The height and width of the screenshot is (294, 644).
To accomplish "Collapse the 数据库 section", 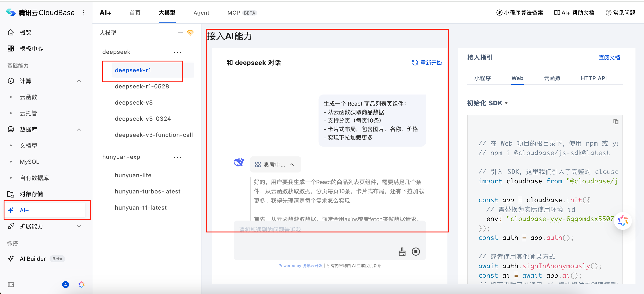I will 79,129.
